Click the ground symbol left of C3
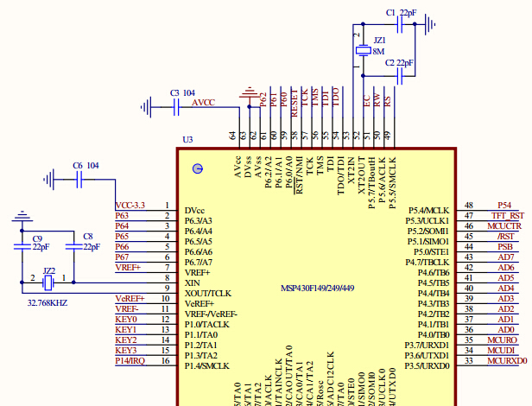Image resolution: width=532 pixels, height=406 pixels. pos(146,107)
